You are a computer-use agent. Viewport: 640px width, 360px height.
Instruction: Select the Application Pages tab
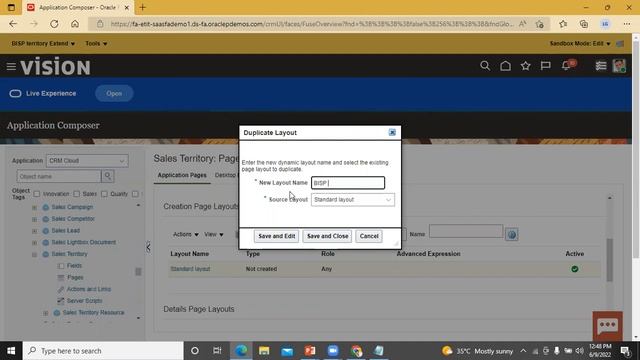coord(182,175)
